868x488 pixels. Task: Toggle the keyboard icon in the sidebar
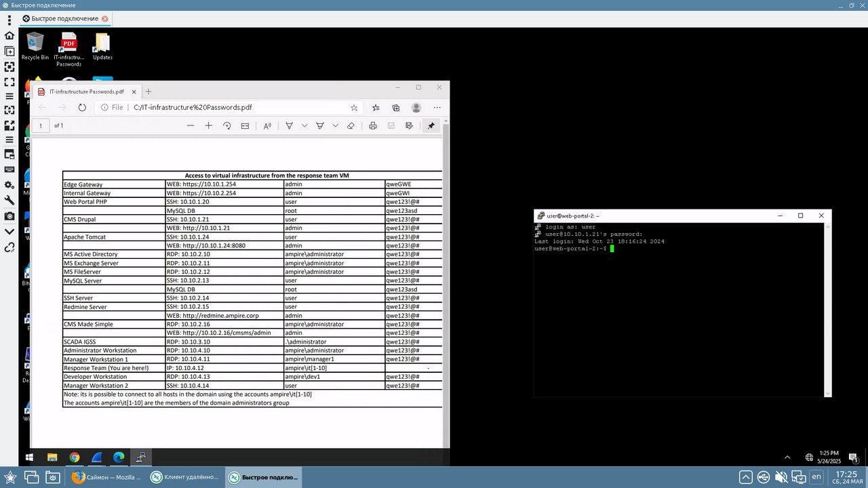click(x=9, y=169)
